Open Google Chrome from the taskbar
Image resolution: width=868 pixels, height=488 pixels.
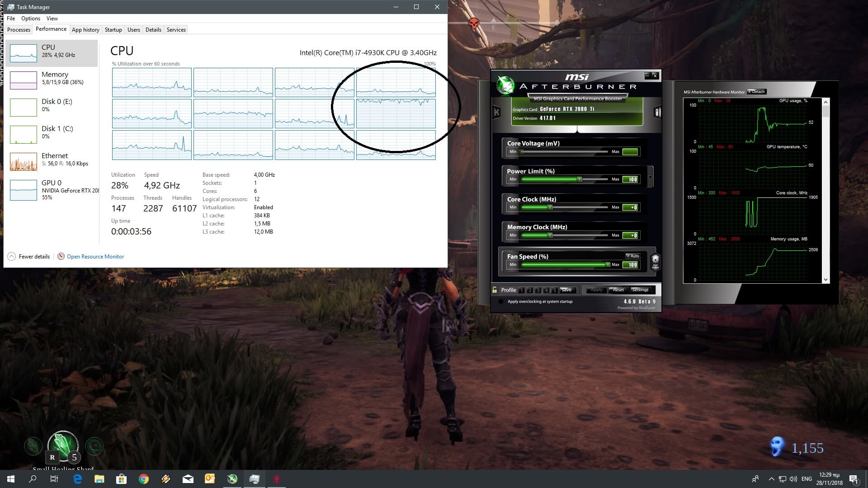click(x=144, y=479)
